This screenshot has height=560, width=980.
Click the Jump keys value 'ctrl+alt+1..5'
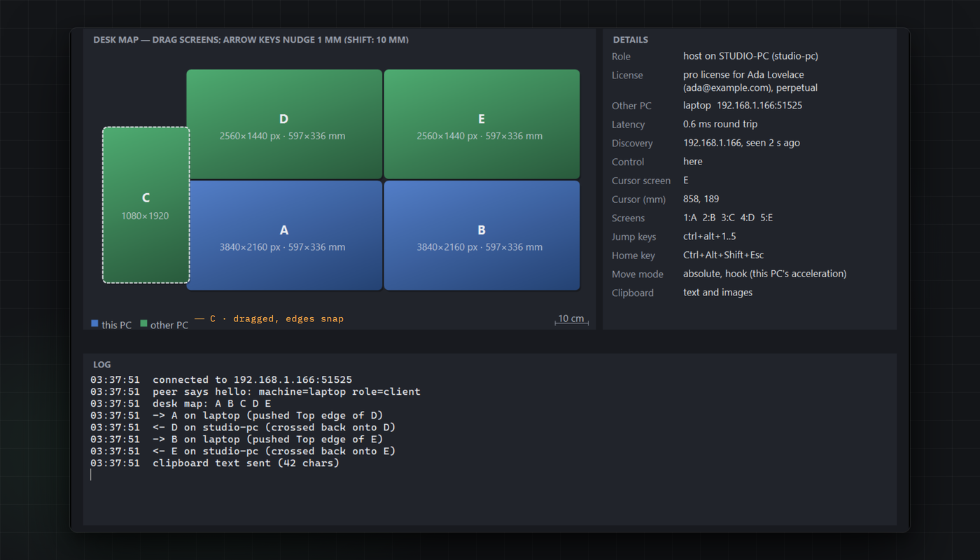710,237
